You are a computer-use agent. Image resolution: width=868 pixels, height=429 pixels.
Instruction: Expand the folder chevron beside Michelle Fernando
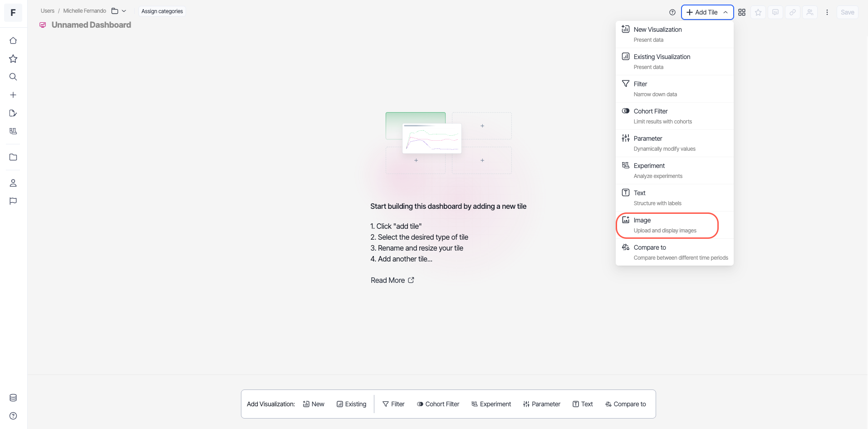[x=124, y=11]
